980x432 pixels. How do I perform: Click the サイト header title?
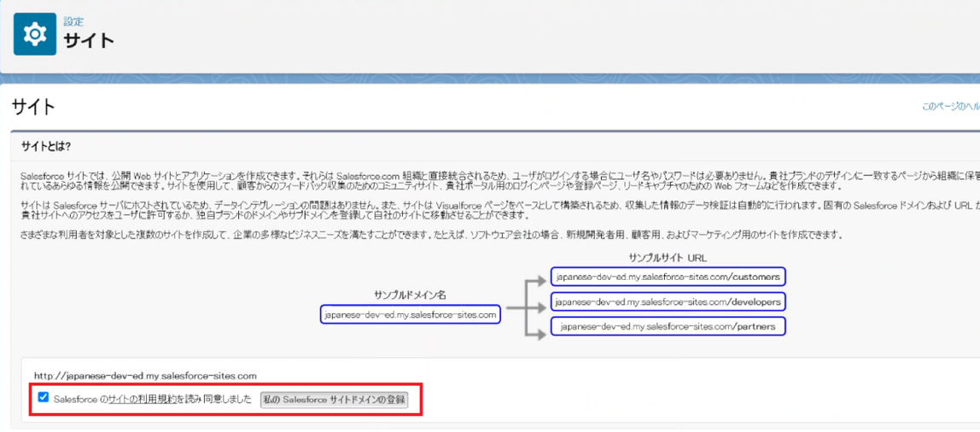[90, 40]
